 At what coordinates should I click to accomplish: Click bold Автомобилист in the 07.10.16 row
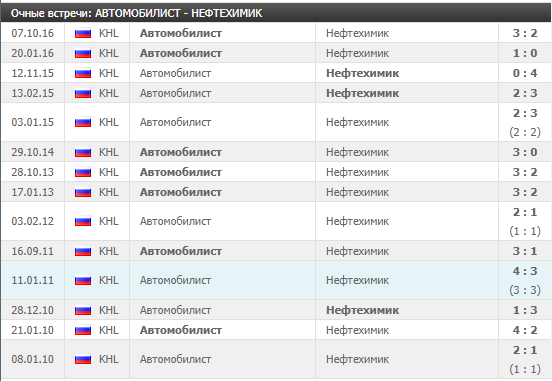click(181, 33)
